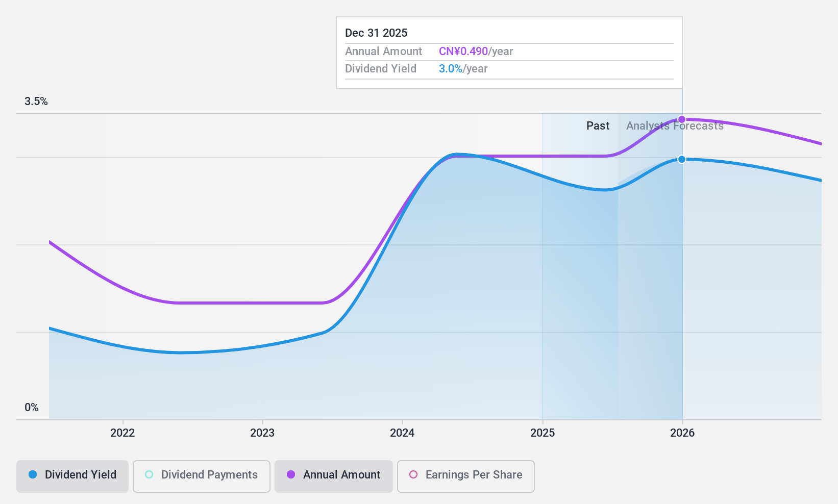Click the 2023 axis label
Viewport: 838px width, 504px height.
[x=262, y=433]
